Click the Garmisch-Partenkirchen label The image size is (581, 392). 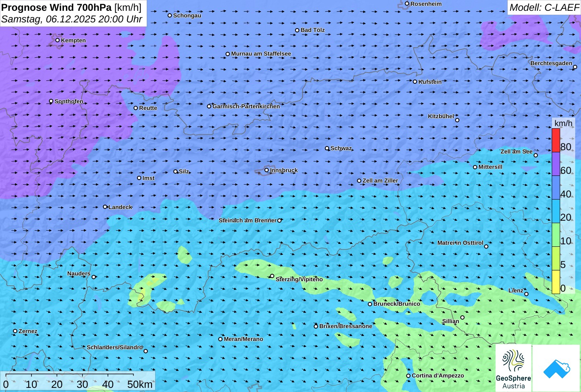(246, 106)
